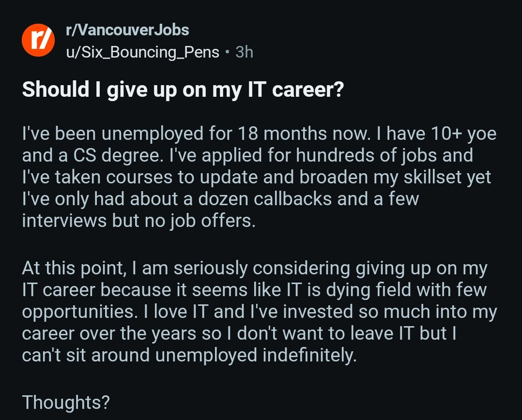The height and width of the screenshot is (420, 522).
Task: Click the 3h post timestamp
Action: (x=244, y=52)
